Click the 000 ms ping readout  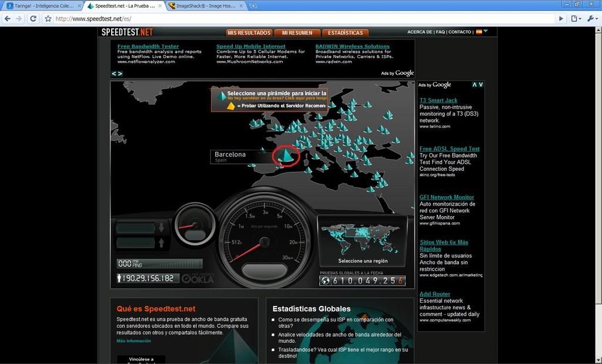click(130, 264)
